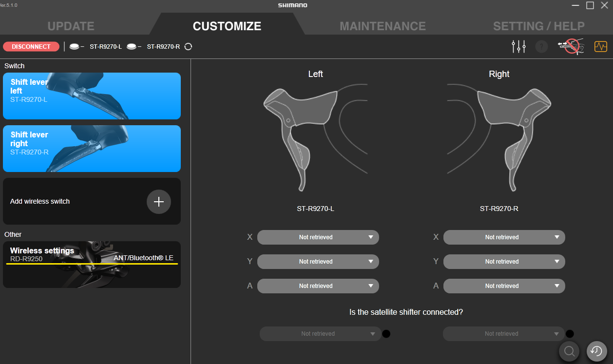Select the CUSTOMIZE tab
Screen dimensions: 613x364
227,26
